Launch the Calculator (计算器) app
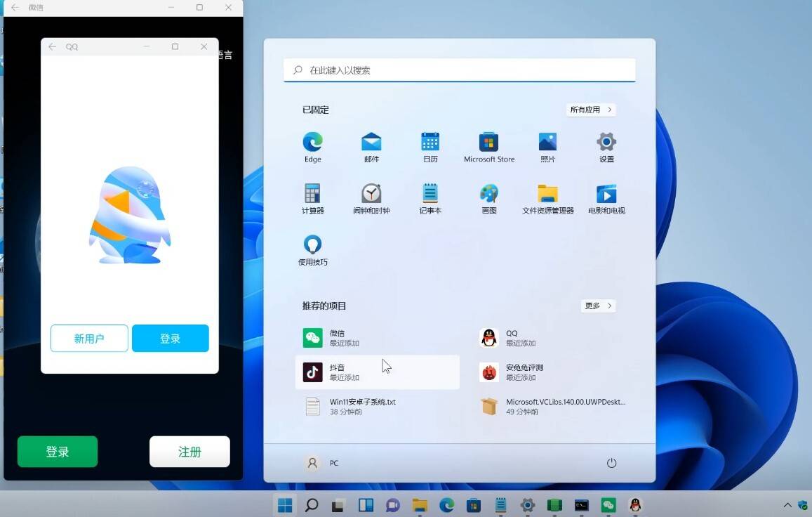812x517 pixels. pos(313,199)
